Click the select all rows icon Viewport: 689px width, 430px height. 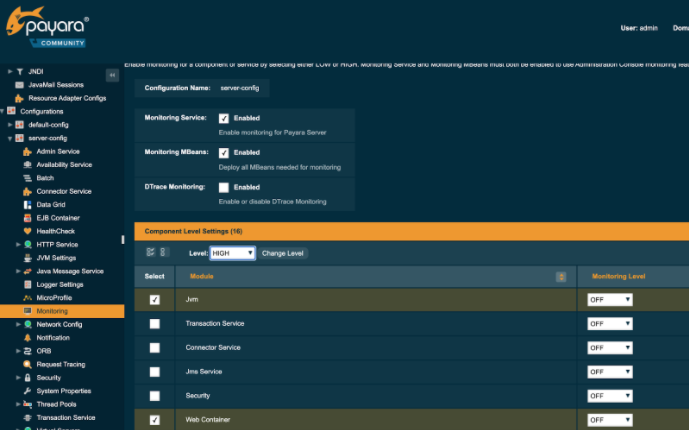click(150, 253)
